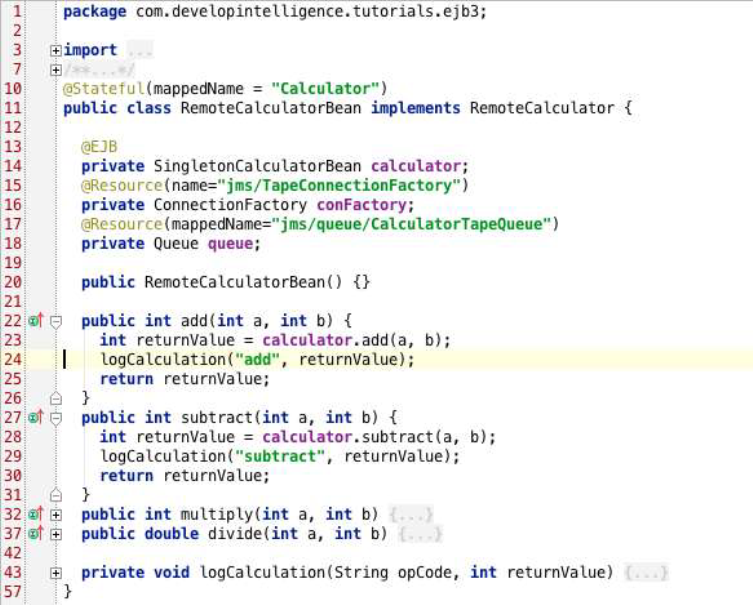Click the implements marker icon beside subtract method

coord(36,417)
